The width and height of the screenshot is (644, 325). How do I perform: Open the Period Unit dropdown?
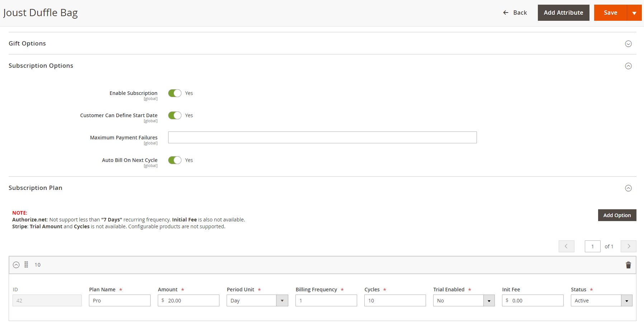tap(257, 301)
